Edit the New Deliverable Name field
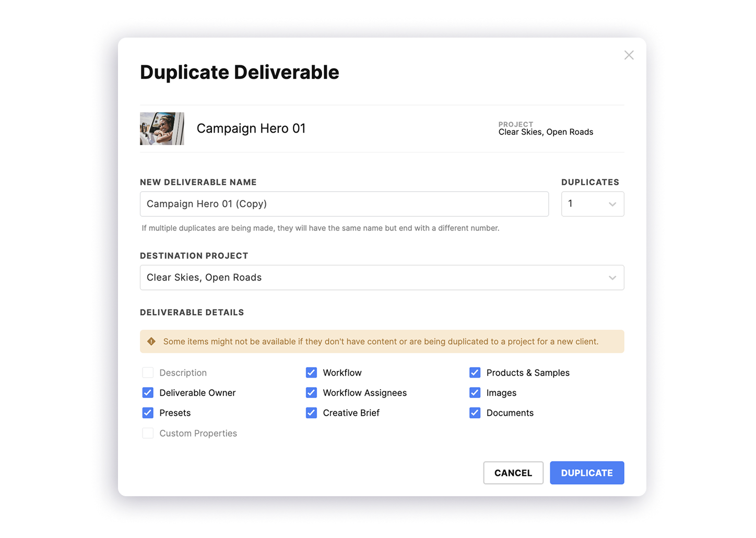Image resolution: width=756 pixels, height=538 pixels. coord(344,204)
